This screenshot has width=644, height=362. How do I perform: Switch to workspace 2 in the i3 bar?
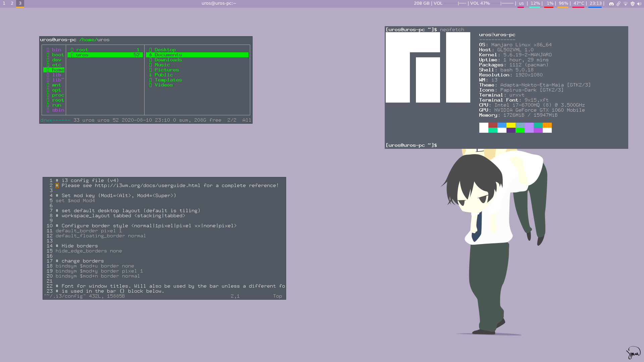coord(12,4)
